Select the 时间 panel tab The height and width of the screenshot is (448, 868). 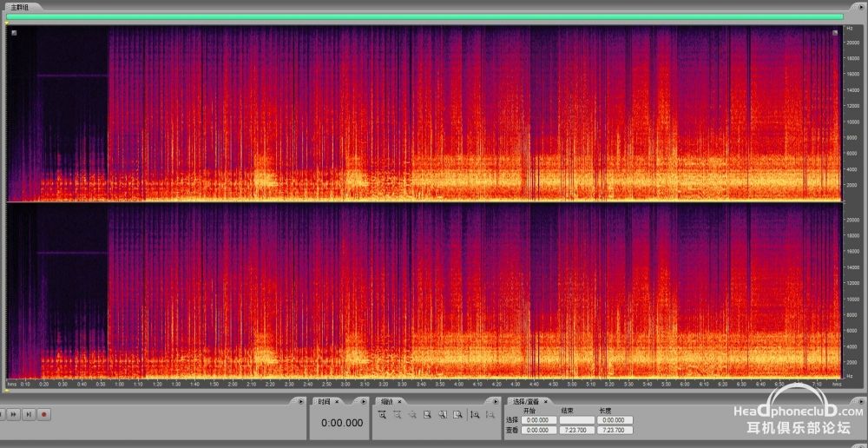point(324,401)
